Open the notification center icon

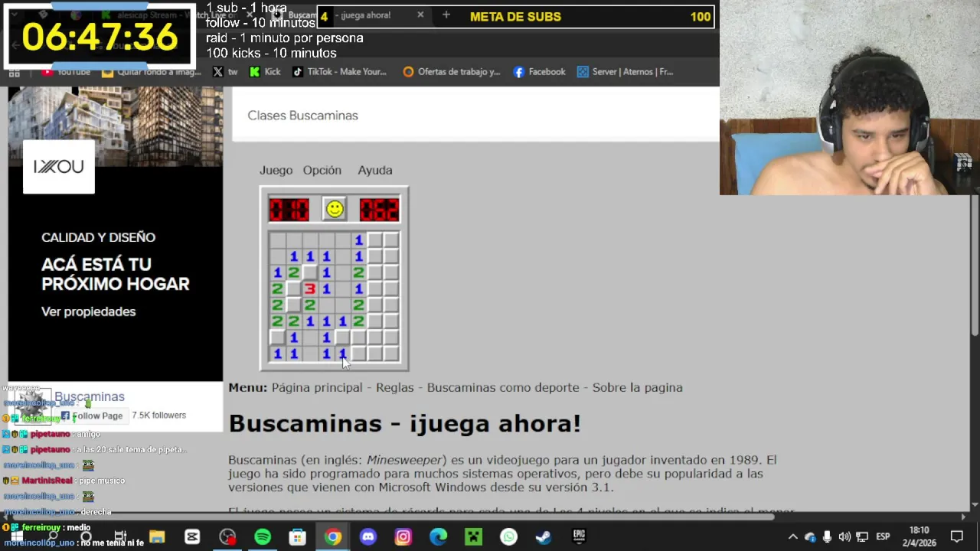pyautogui.click(x=957, y=536)
